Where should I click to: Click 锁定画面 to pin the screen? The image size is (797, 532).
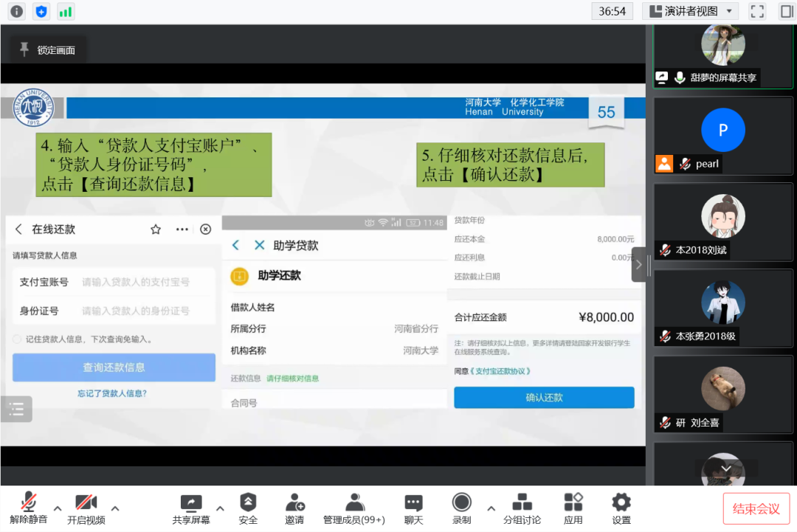pos(47,49)
